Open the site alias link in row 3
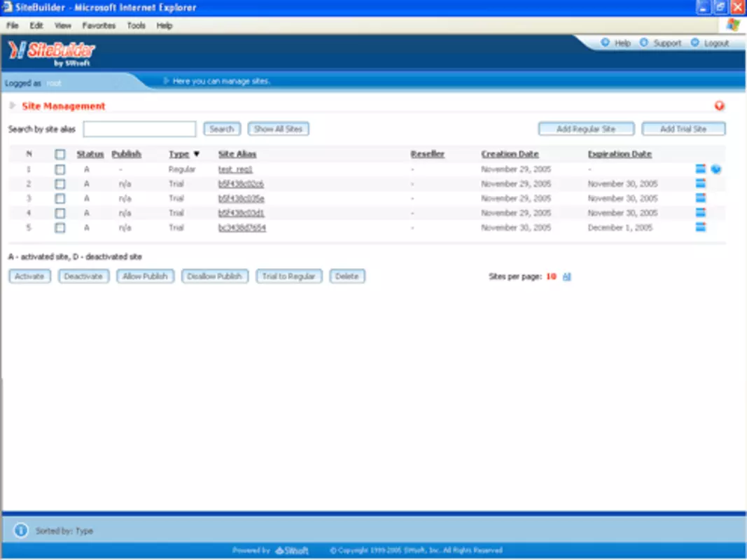The width and height of the screenshot is (747, 560). point(241,199)
